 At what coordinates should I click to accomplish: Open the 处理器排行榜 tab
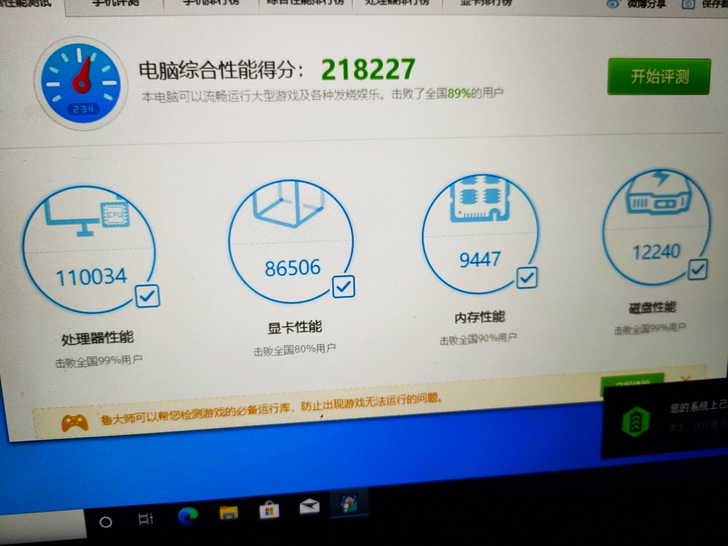[x=397, y=3]
